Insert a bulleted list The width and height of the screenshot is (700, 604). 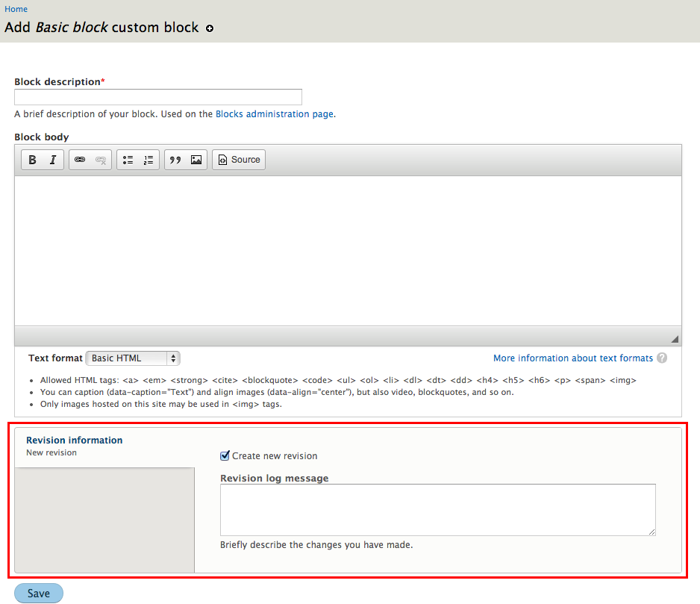(128, 160)
